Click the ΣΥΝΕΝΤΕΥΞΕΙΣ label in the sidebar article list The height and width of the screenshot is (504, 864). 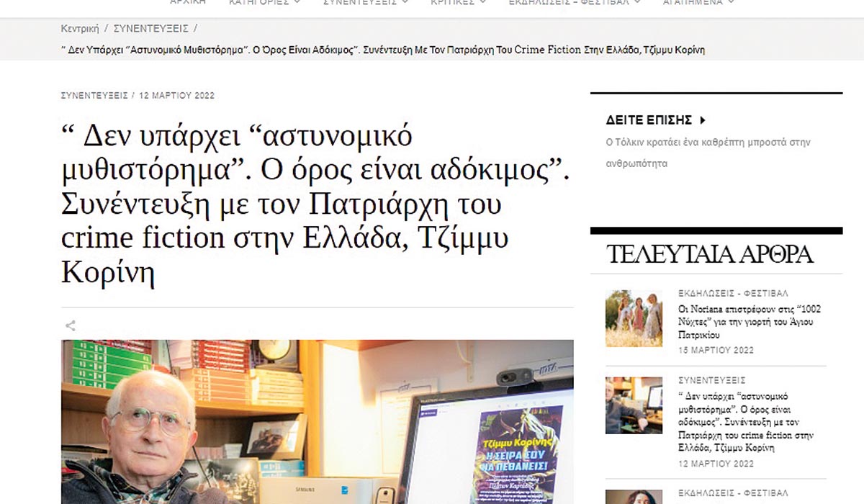coord(711,380)
